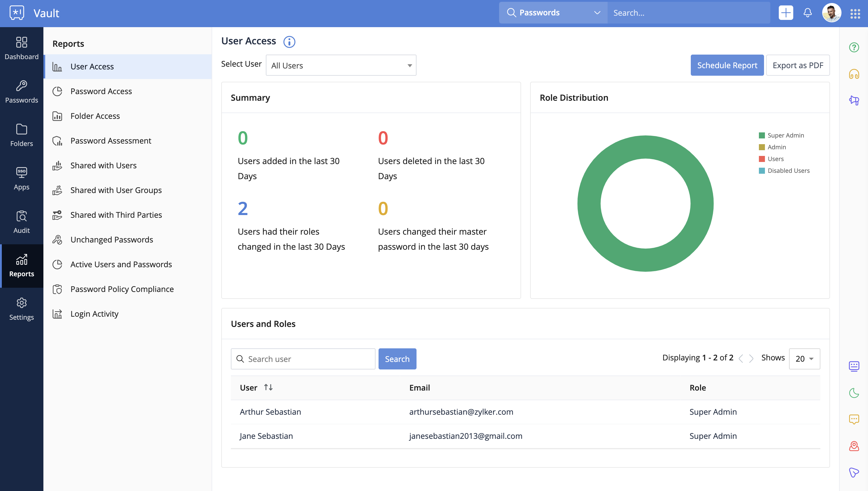Viewport: 868px width, 491px height.
Task: Expand the Select User dropdown
Action: click(341, 65)
